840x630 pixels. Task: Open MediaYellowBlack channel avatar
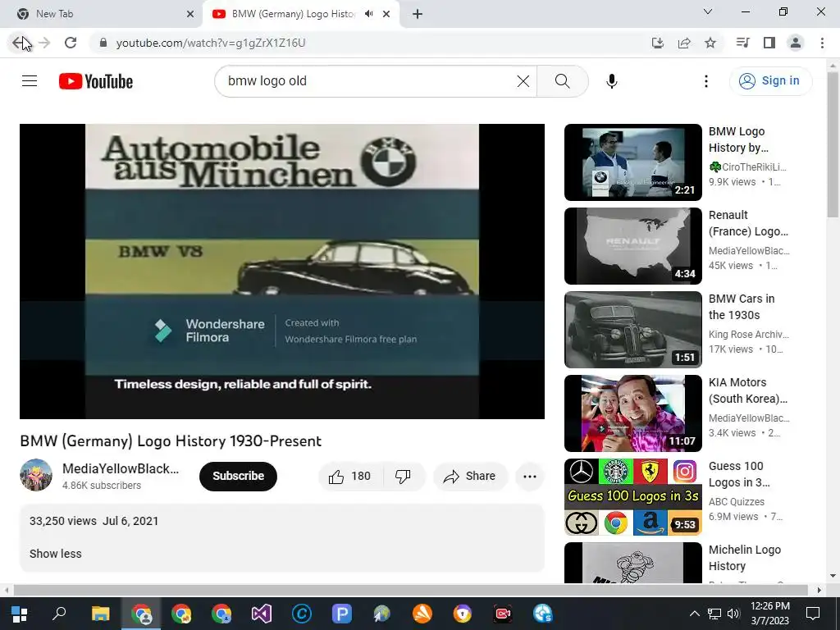tap(36, 475)
